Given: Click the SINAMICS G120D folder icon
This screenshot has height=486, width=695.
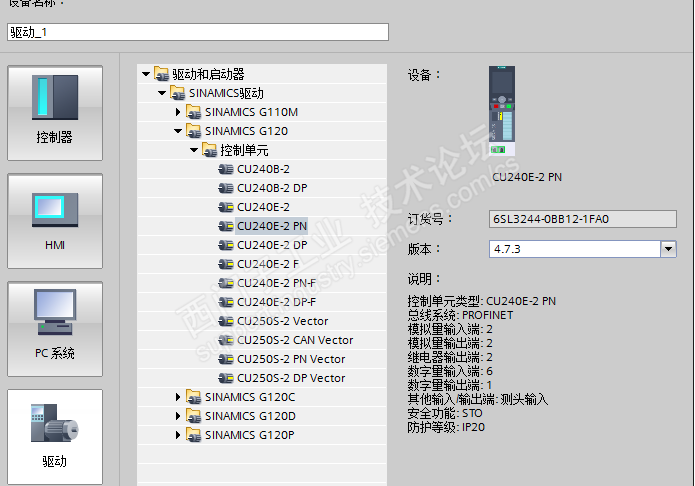Looking at the screenshot, I should point(193,416).
